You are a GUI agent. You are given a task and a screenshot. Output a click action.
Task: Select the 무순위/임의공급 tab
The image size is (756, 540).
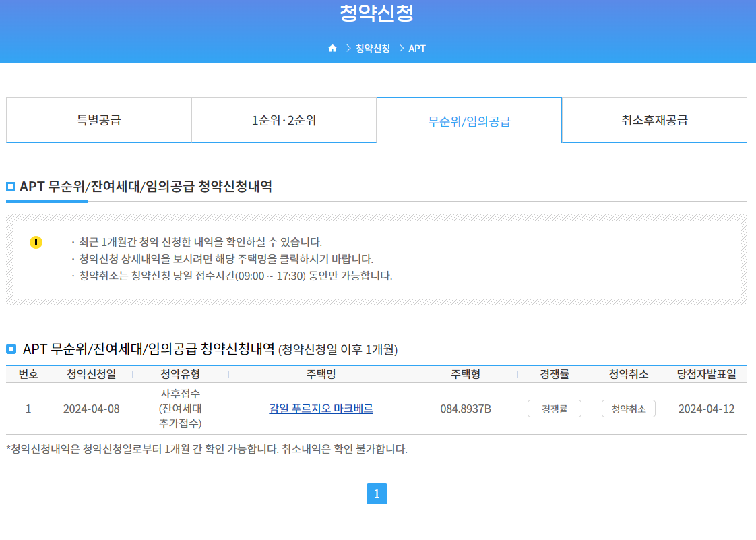point(469,120)
